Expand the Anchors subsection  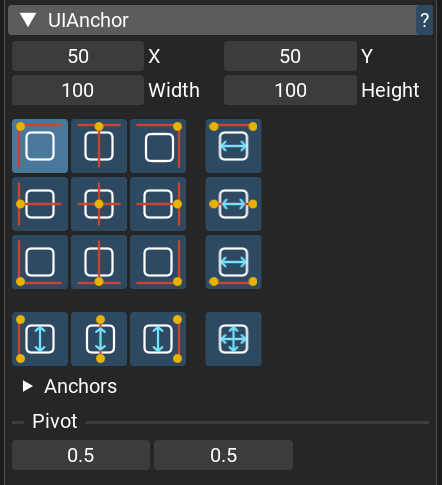point(27,386)
